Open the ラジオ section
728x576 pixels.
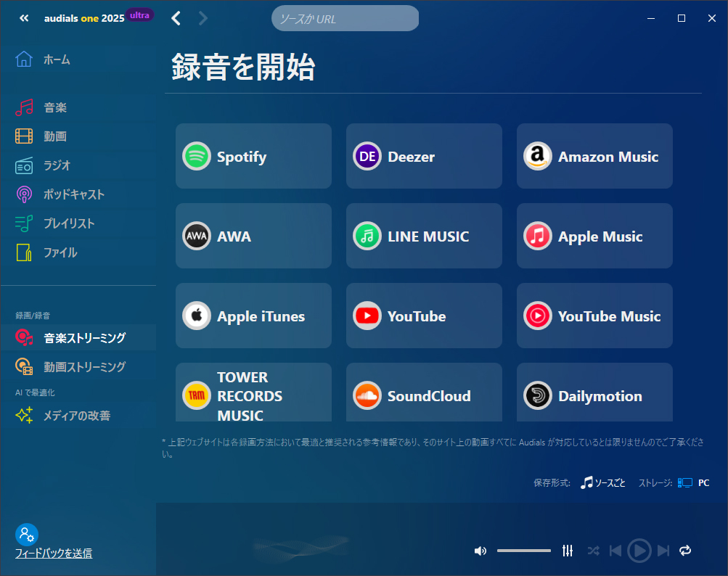click(x=78, y=165)
